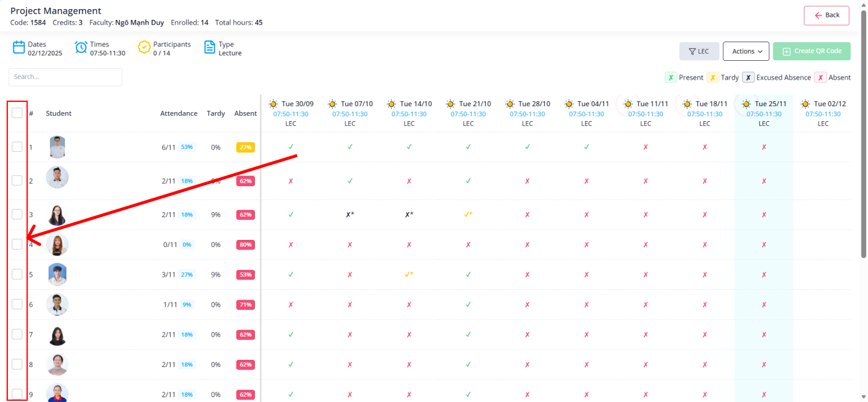This screenshot has height=402, width=868.
Task: Check the checkbox for student 1
Action: 17,146
